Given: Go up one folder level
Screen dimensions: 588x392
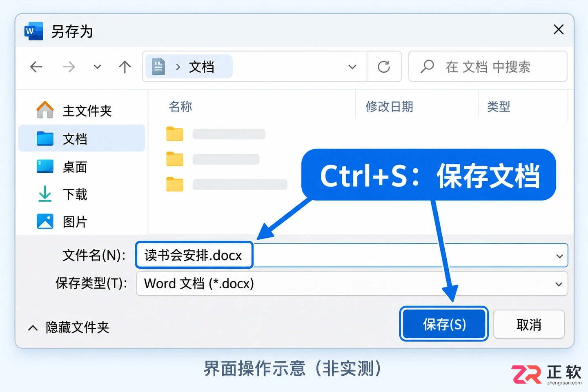Looking at the screenshot, I should click(125, 67).
